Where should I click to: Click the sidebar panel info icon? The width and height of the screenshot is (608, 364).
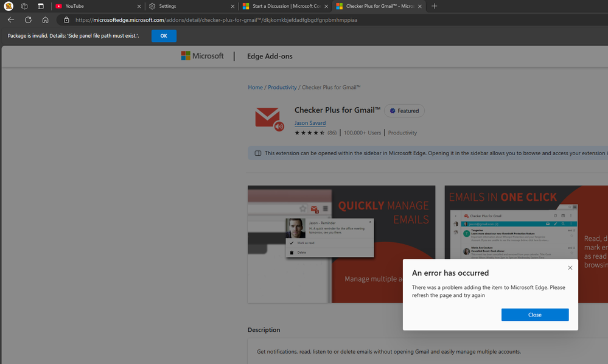[258, 153]
